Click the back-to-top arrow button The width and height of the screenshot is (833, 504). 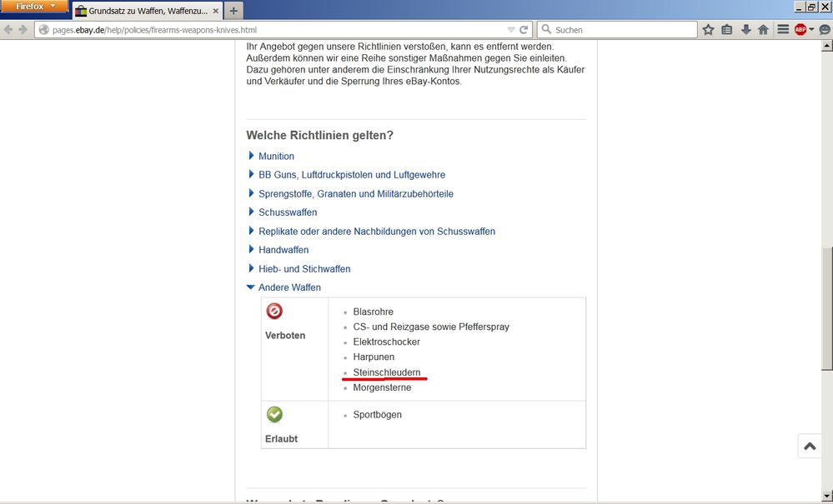click(810, 447)
